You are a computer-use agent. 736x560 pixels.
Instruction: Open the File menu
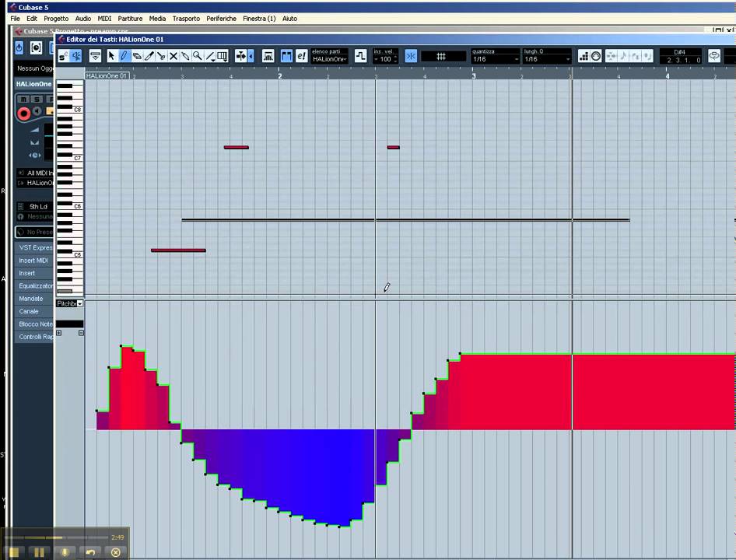pyautogui.click(x=15, y=19)
